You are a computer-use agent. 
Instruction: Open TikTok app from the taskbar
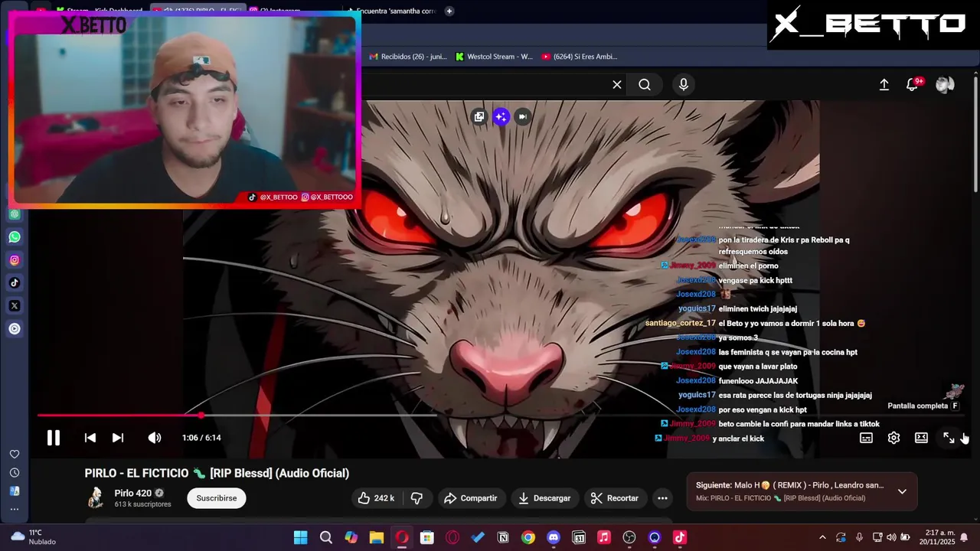(680, 537)
